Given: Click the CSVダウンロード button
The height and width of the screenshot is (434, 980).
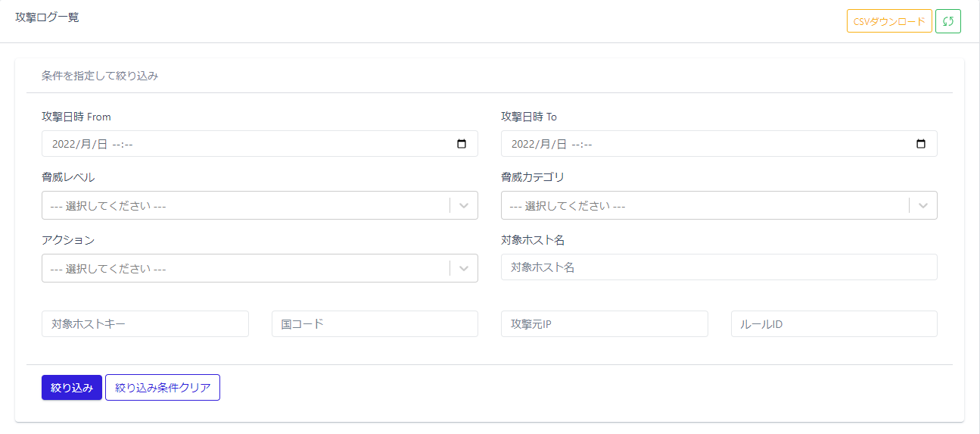Looking at the screenshot, I should click(x=889, y=21).
